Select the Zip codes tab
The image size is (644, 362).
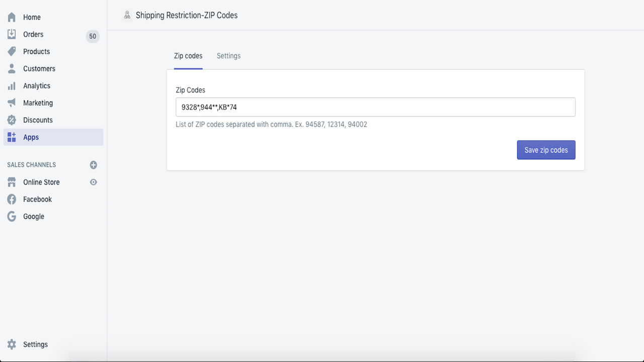[188, 56]
